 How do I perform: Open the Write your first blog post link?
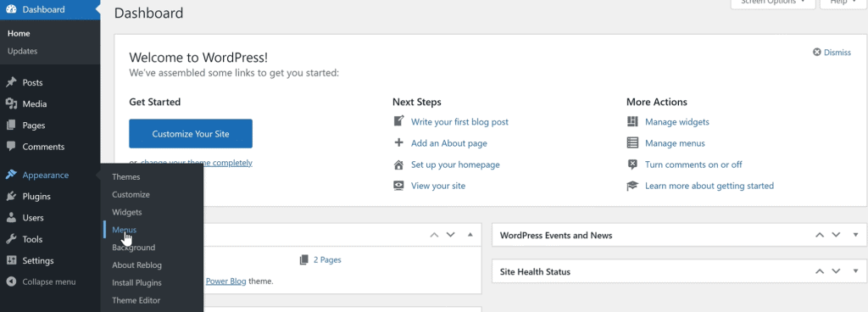click(x=459, y=122)
